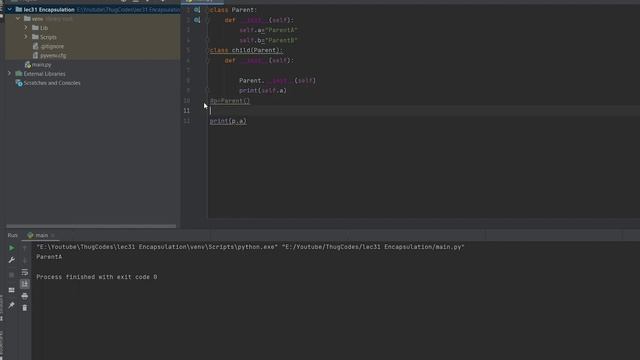Click the Scripts folder icon
This screenshot has height=360, width=640.
pyautogui.click(x=35, y=37)
